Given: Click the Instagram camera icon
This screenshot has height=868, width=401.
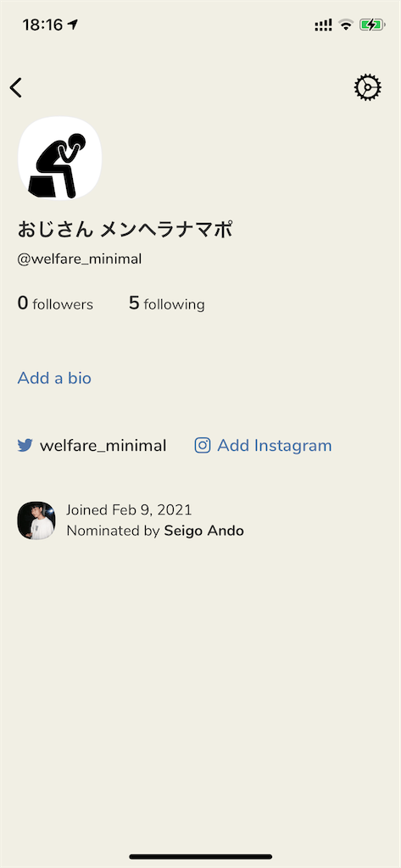Looking at the screenshot, I should [203, 446].
